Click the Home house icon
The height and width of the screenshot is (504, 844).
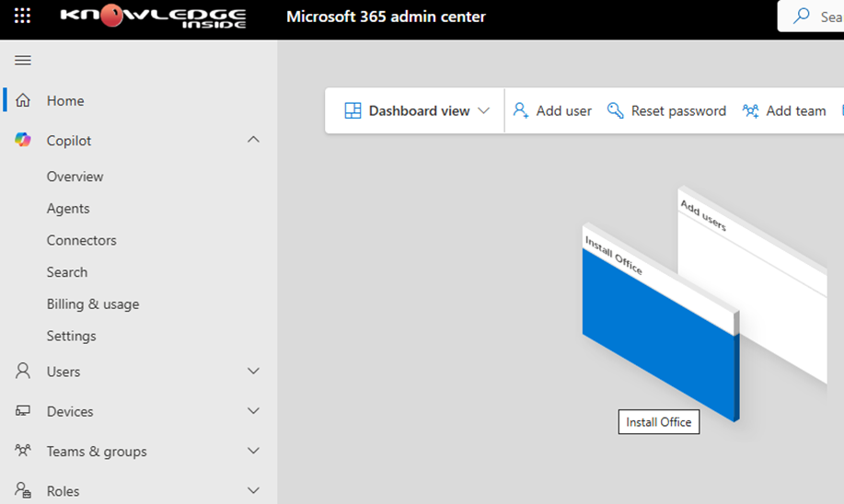23,100
